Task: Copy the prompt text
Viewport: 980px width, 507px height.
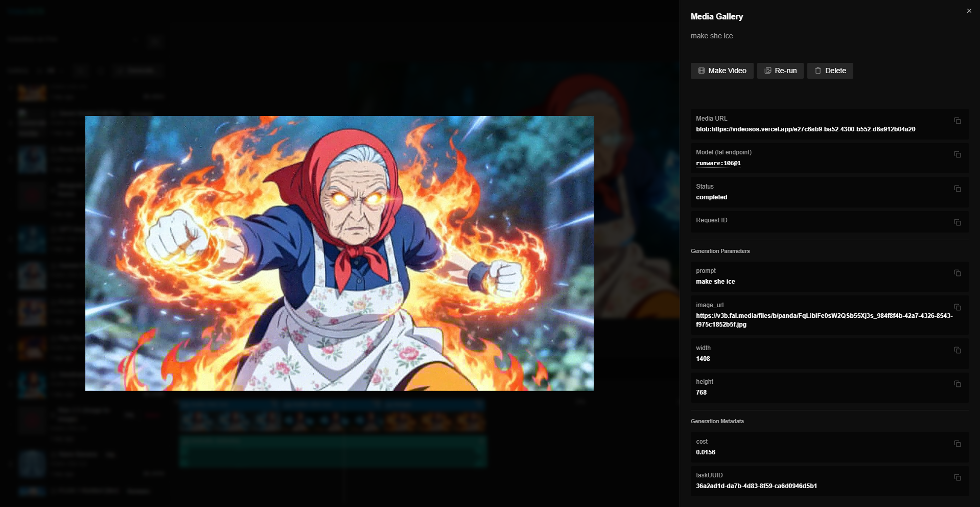Action: coord(957,273)
